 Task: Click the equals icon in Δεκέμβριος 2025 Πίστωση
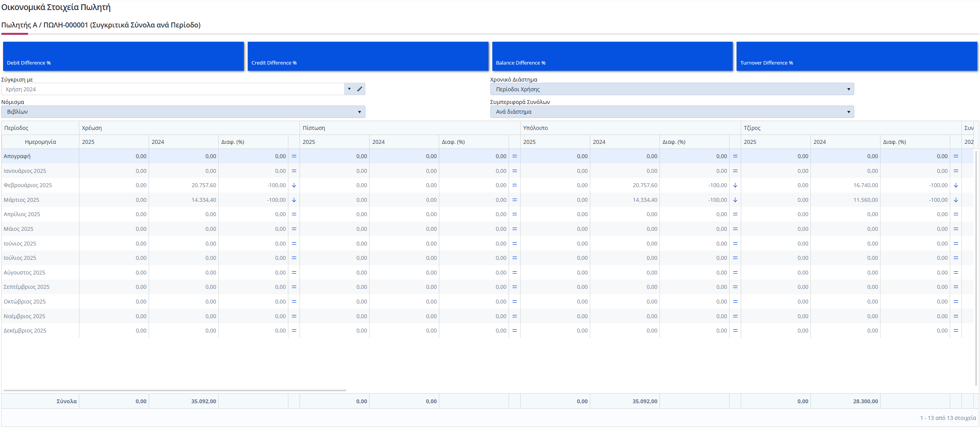click(x=515, y=331)
